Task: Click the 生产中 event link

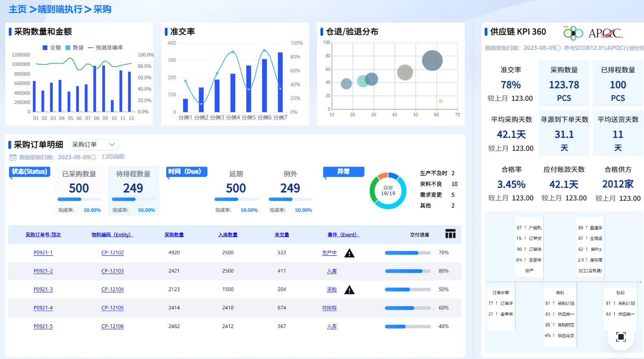Action: click(329, 253)
